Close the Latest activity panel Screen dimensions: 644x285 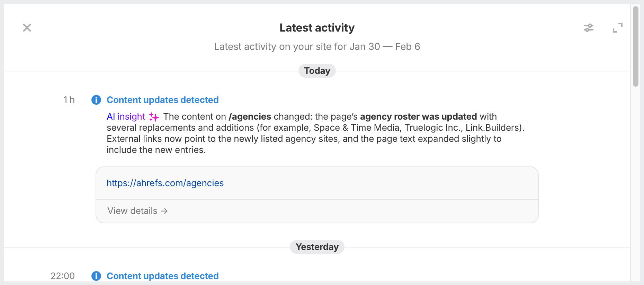(x=27, y=28)
